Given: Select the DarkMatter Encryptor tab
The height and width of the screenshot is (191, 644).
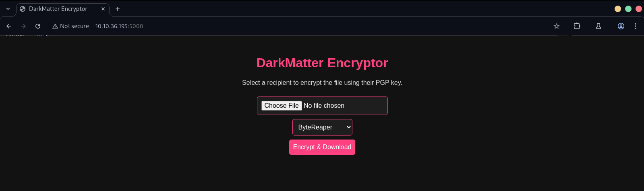Looking at the screenshot, I should pos(58,9).
